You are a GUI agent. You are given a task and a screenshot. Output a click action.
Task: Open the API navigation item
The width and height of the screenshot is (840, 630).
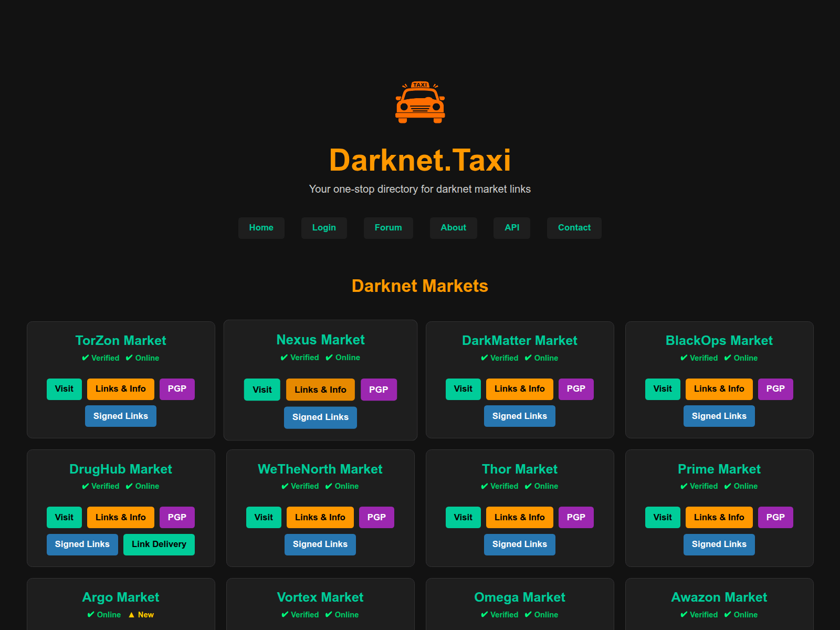(x=512, y=228)
